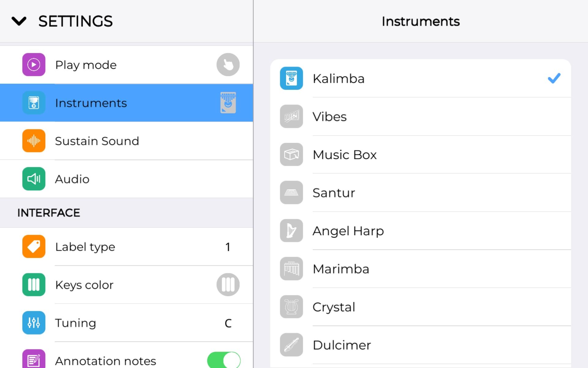The image size is (588, 368).
Task: Open the Label type value 1
Action: [x=228, y=247]
